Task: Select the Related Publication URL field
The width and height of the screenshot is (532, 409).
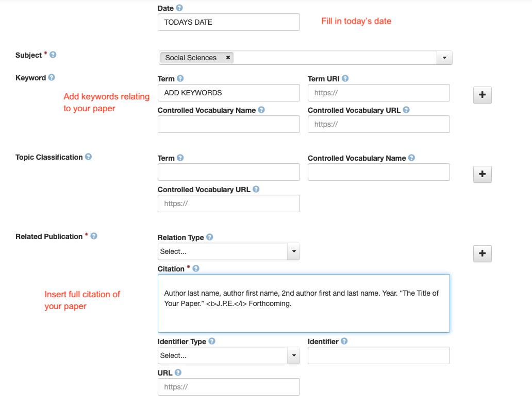Action: click(x=228, y=387)
